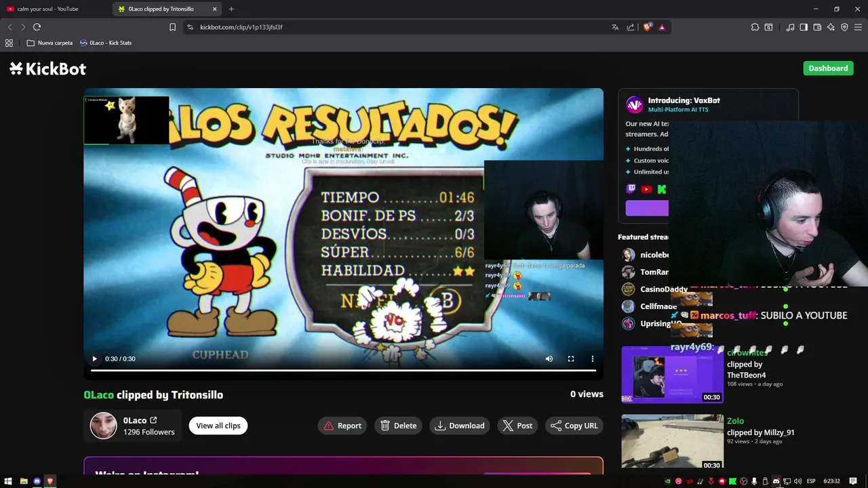
Task: Delete this clip
Action: [399, 426]
